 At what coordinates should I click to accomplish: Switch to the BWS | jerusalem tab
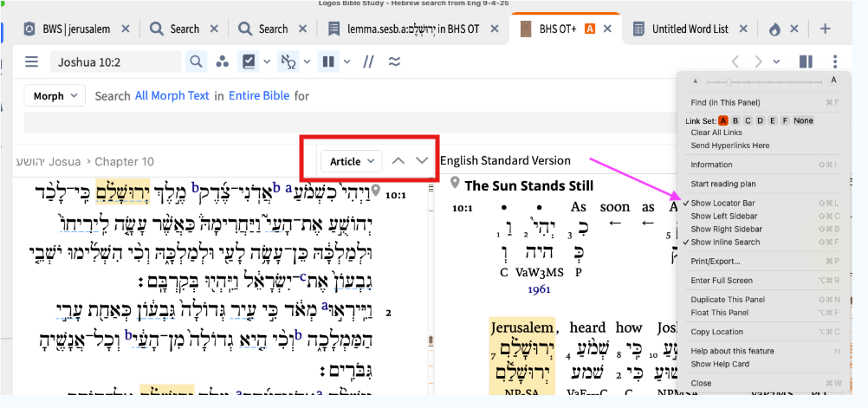tap(76, 29)
